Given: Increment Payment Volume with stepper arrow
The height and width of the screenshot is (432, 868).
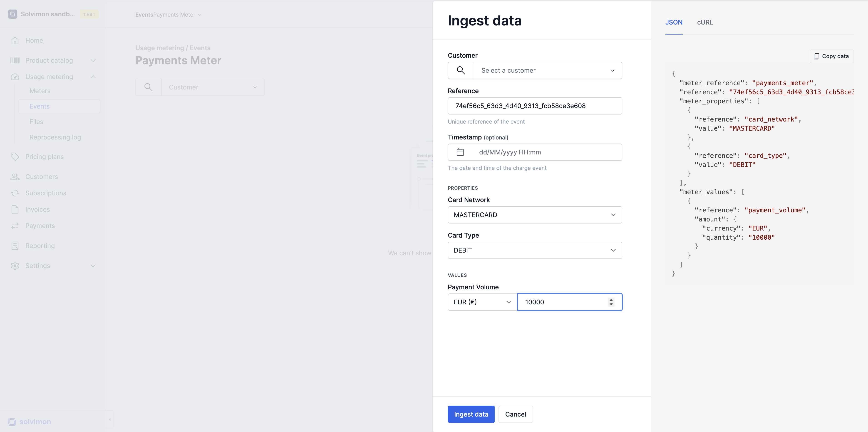Looking at the screenshot, I should pyautogui.click(x=611, y=300).
